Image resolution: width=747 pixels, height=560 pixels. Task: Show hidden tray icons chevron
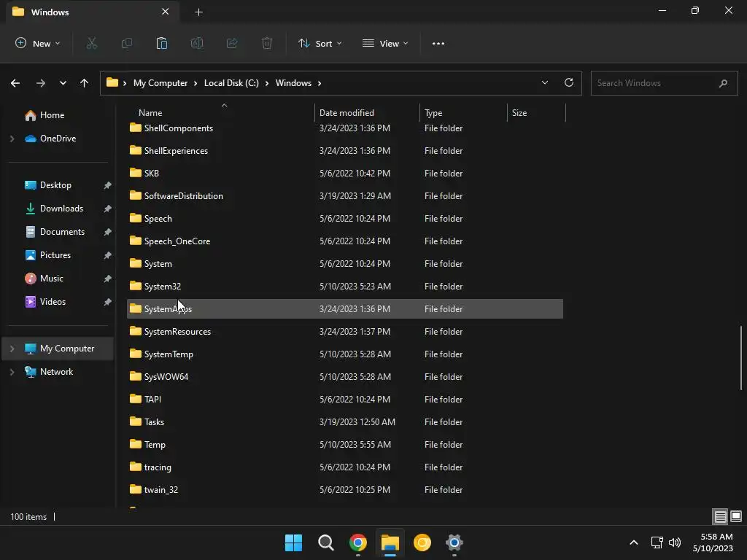(634, 542)
